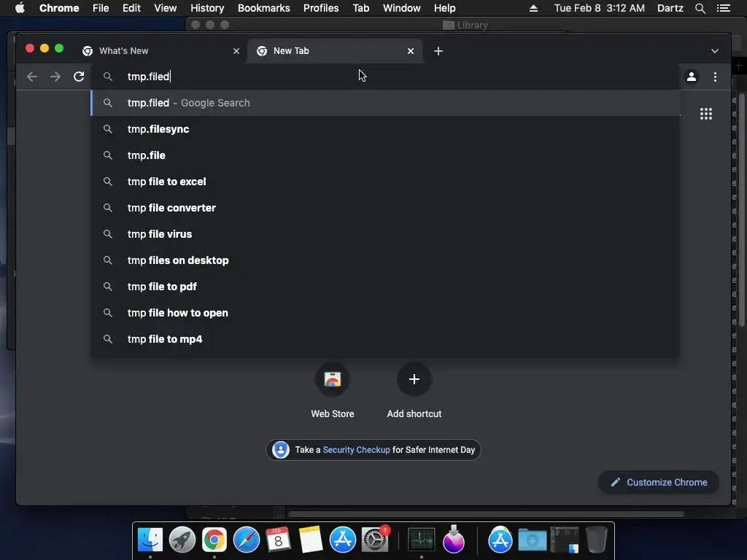The image size is (747, 560).
Task: Choose 'tmp.filed - Google Search' suggestion
Action: point(385,103)
